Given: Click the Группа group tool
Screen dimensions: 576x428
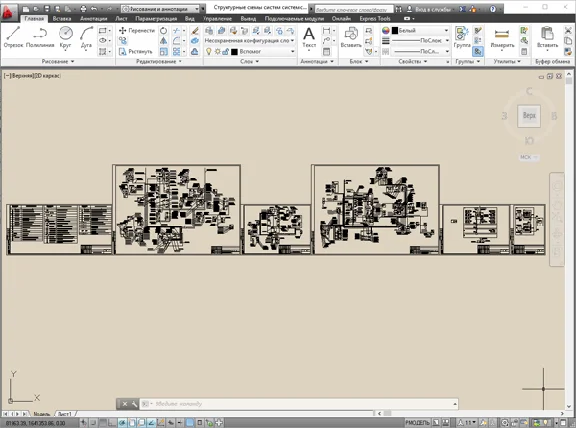Looking at the screenshot, I should (462, 37).
